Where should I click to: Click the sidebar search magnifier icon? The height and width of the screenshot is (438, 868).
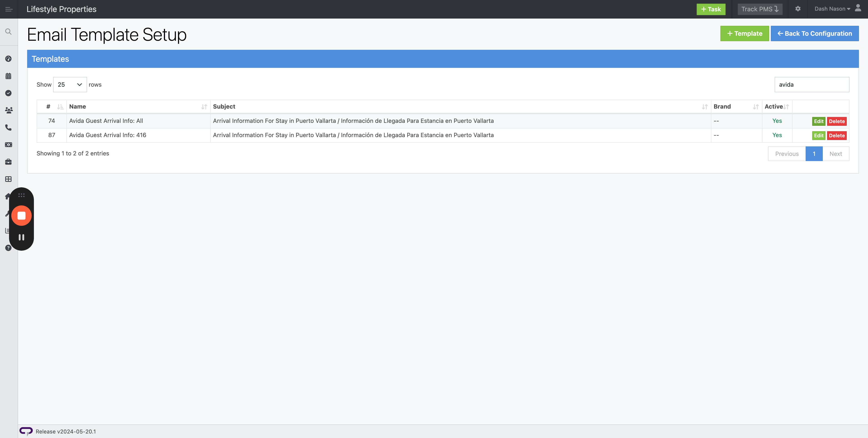(x=8, y=32)
